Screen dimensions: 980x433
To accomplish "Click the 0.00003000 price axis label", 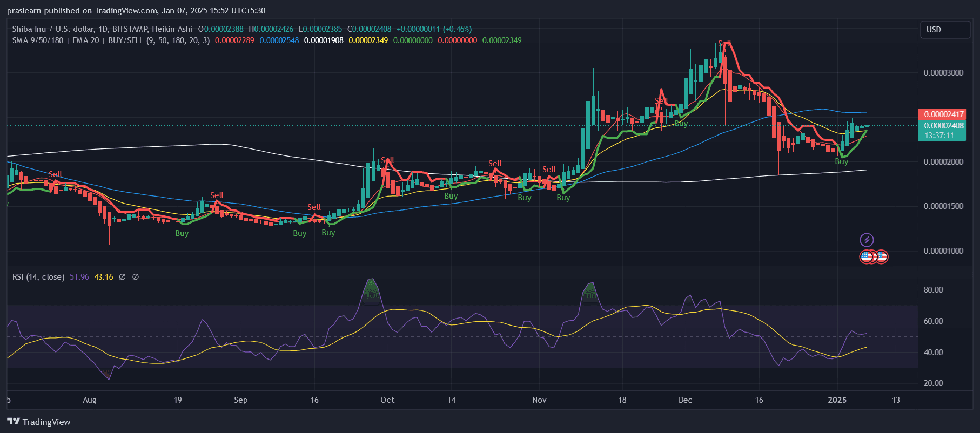I will (x=943, y=73).
